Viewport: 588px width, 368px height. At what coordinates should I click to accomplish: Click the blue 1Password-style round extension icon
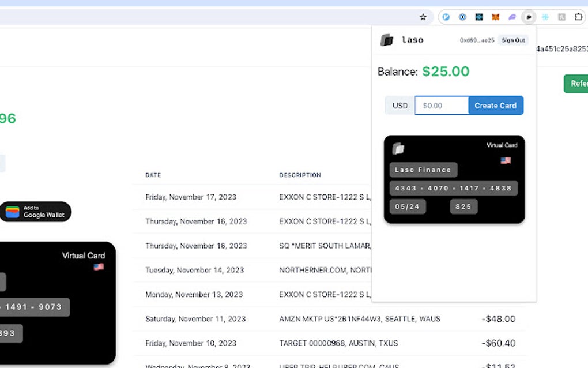click(x=462, y=17)
